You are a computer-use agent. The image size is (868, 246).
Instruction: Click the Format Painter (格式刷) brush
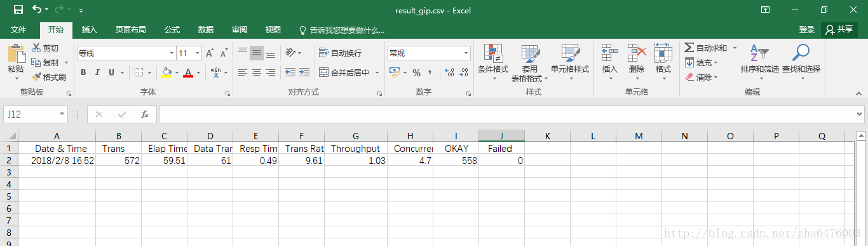[x=48, y=77]
